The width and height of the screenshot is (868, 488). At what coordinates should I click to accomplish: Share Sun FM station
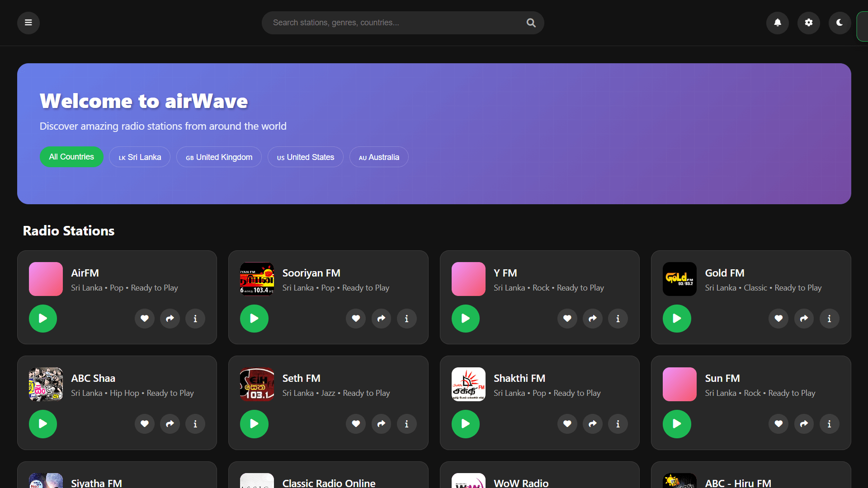pyautogui.click(x=804, y=424)
